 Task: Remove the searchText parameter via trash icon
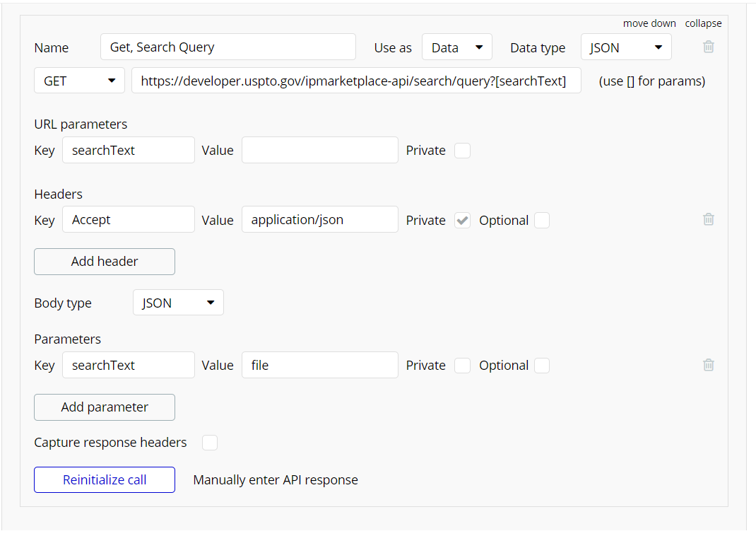[709, 365]
